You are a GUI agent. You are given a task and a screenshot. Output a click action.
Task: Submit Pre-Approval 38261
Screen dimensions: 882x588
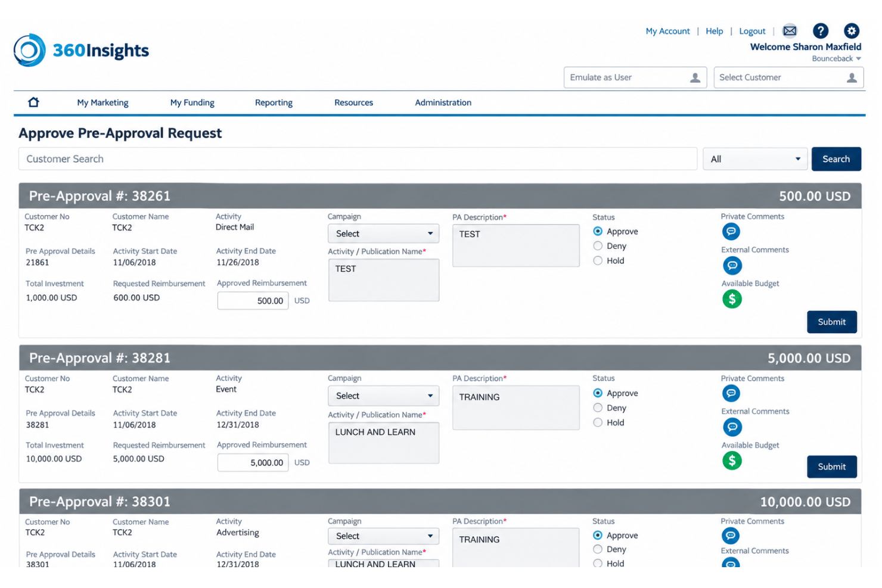coord(832,322)
